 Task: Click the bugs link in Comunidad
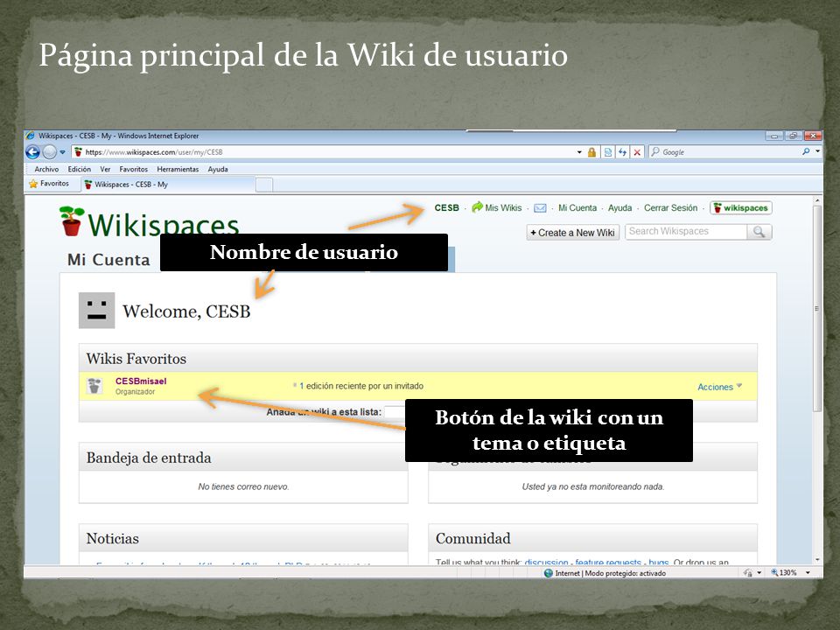(658, 562)
